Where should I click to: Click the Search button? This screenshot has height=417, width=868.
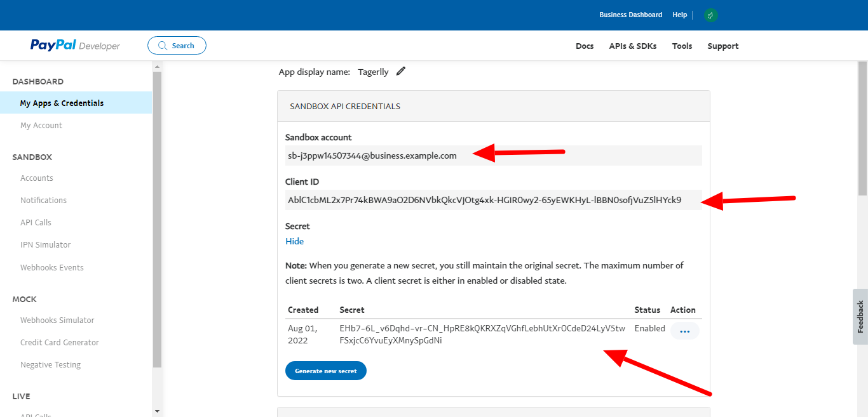point(177,46)
